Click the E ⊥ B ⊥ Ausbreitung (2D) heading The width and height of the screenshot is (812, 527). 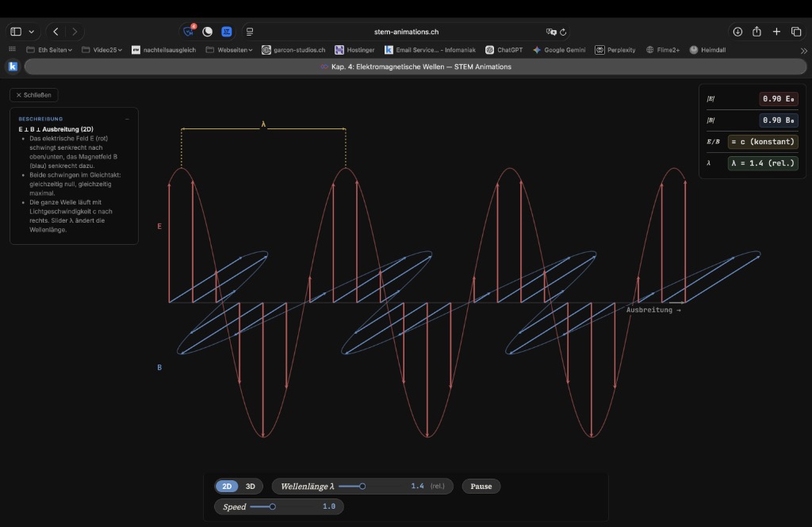pos(56,129)
